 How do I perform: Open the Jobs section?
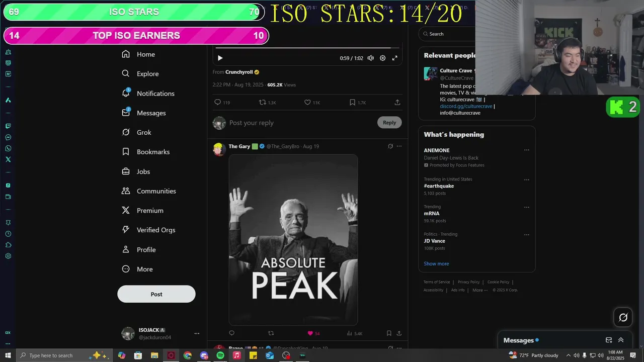[x=136, y=171]
